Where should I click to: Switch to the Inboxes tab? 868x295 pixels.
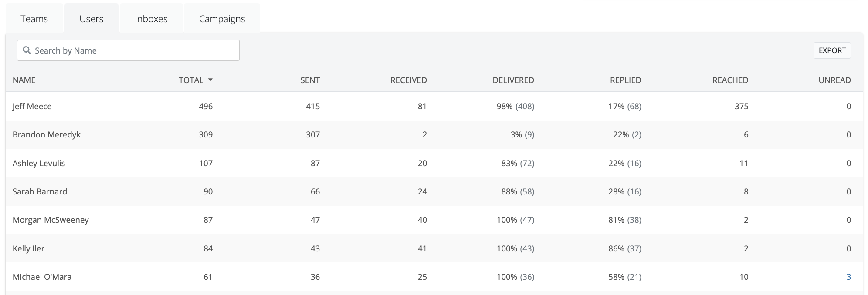[151, 19]
